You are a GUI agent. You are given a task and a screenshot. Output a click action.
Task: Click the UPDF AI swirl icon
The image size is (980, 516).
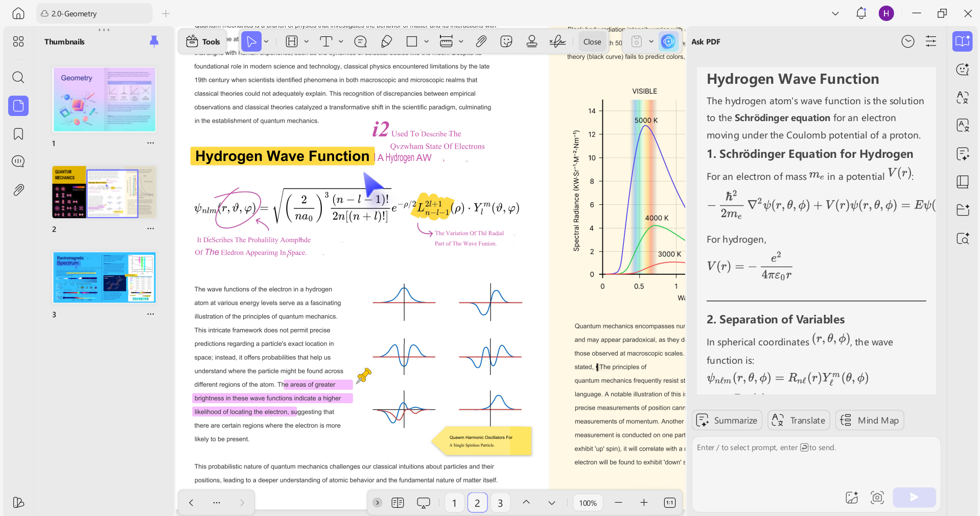[668, 41]
